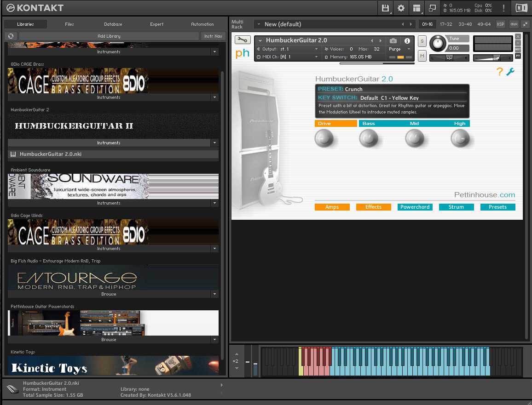The height and width of the screenshot is (405, 532).
Task: Remove the instrument with the X button
Action: [518, 37]
